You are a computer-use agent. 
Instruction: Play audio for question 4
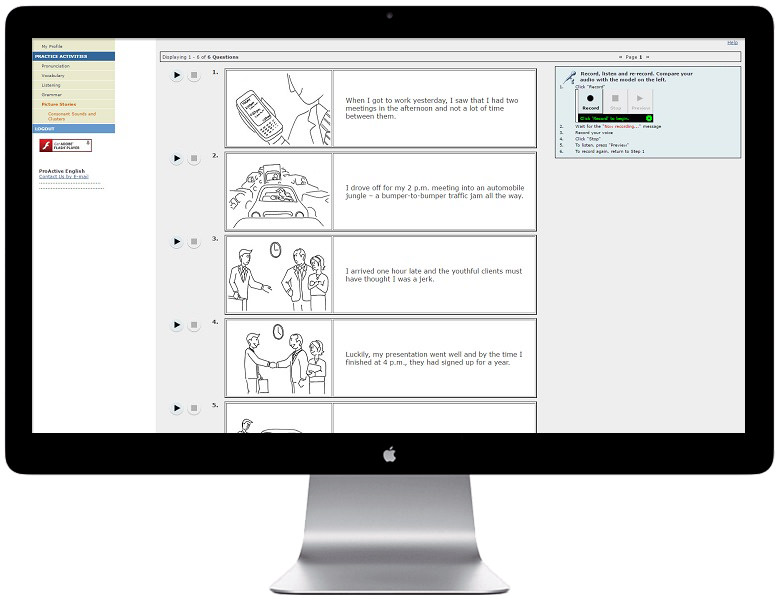177,325
